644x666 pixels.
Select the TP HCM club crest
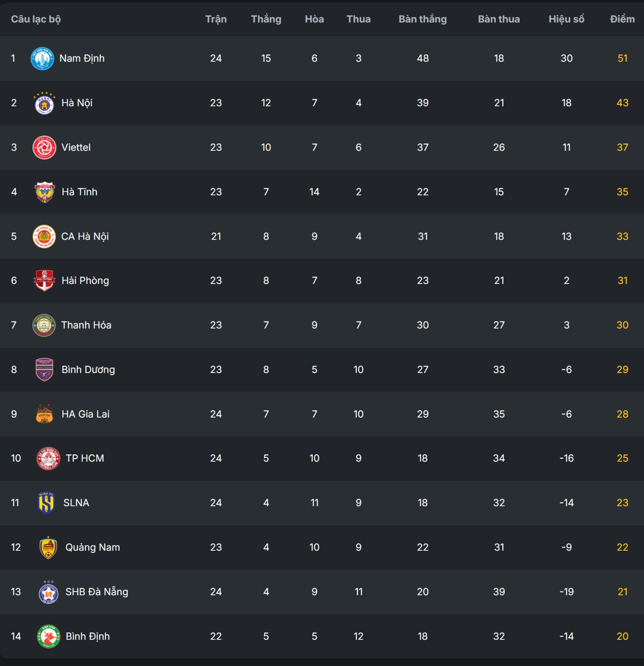48,458
